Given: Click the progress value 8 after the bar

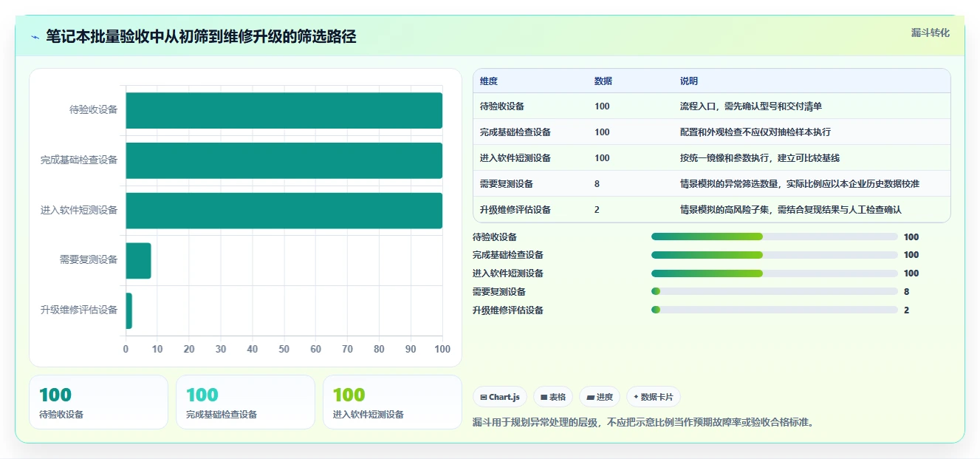Looking at the screenshot, I should click(x=907, y=292).
